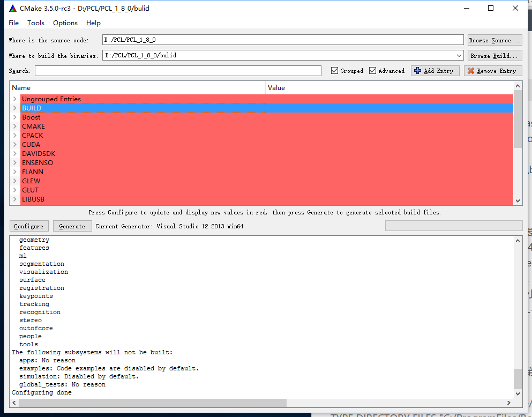Click the progress bar beside the generator label
The width and height of the screenshot is (532, 417).
(x=454, y=226)
